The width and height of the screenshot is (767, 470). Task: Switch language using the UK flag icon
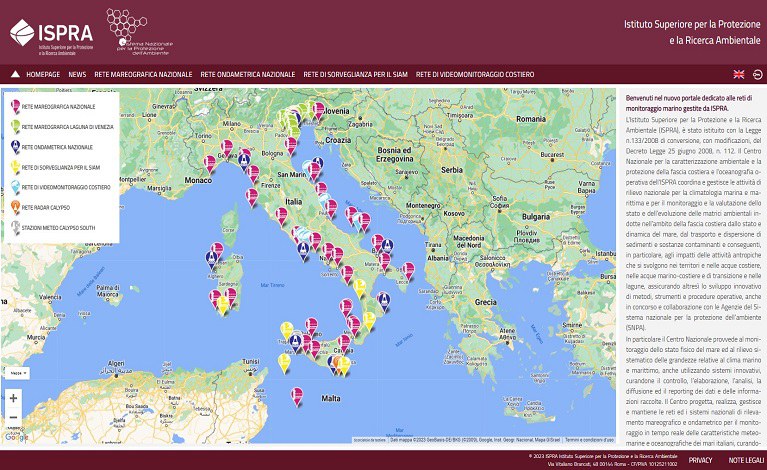(739, 75)
